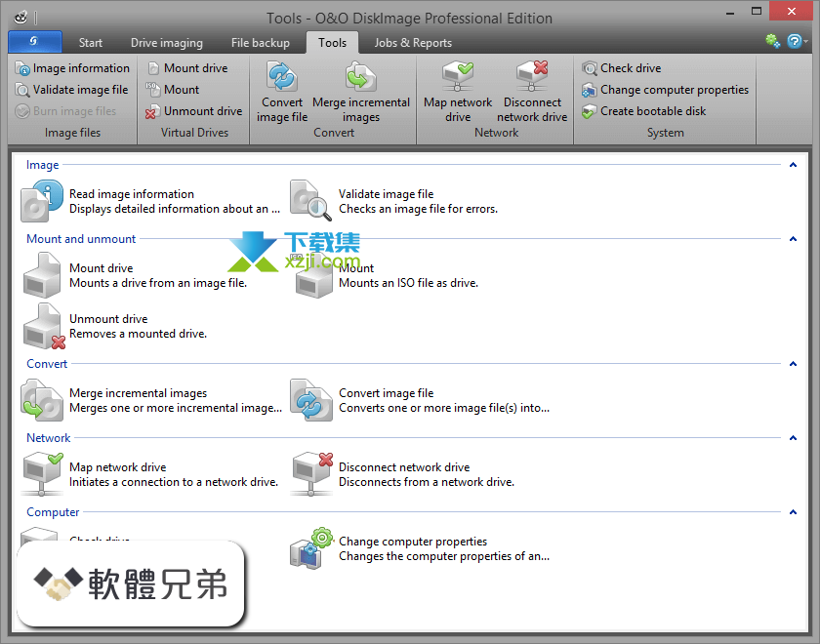Click the Image section heading
The height and width of the screenshot is (644, 820).
[x=42, y=165]
